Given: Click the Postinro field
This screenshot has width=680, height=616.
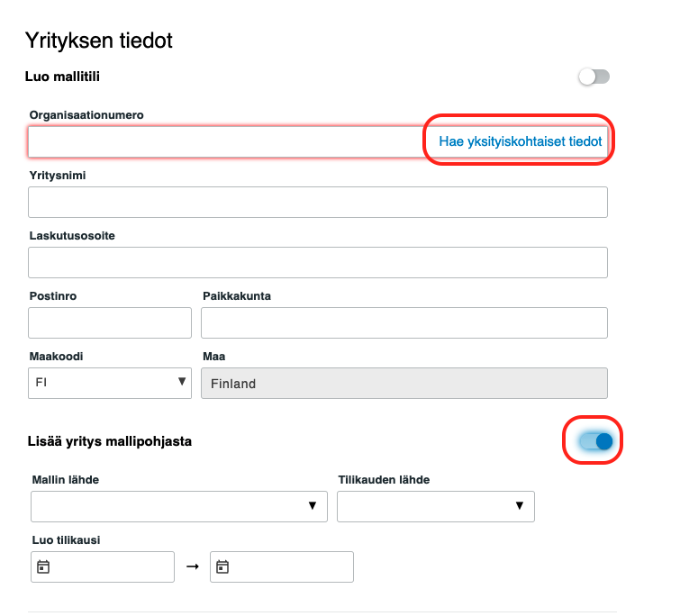Looking at the screenshot, I should [x=110, y=322].
